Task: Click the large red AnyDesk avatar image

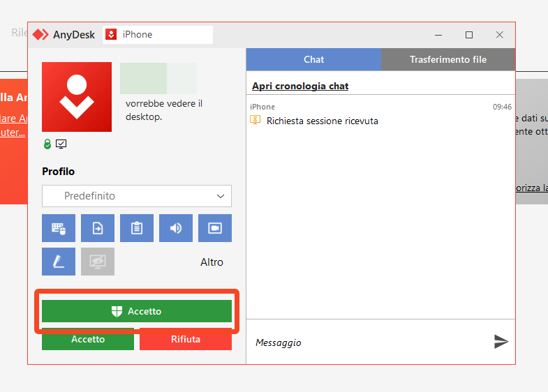Action: (77, 97)
